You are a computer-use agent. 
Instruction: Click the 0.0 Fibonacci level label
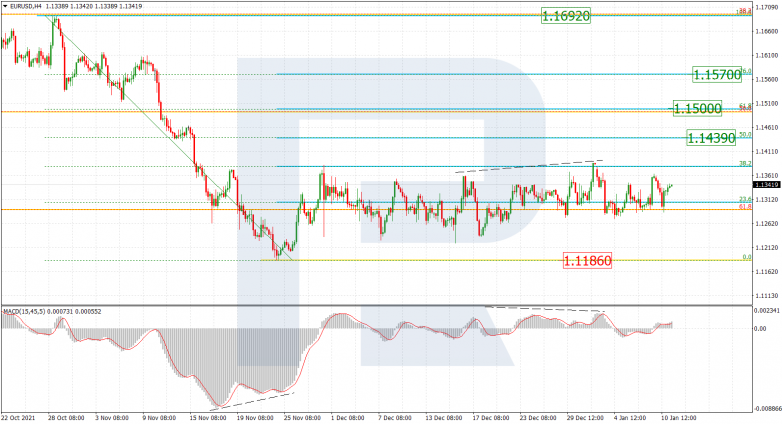click(x=747, y=257)
